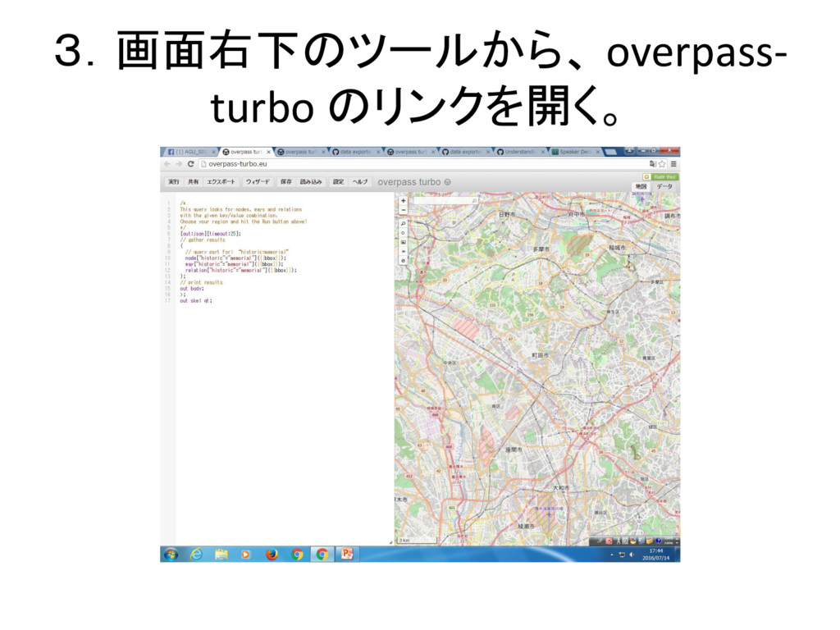The width and height of the screenshot is (840, 630).
Task: Click the browser reload button
Action: point(190,164)
